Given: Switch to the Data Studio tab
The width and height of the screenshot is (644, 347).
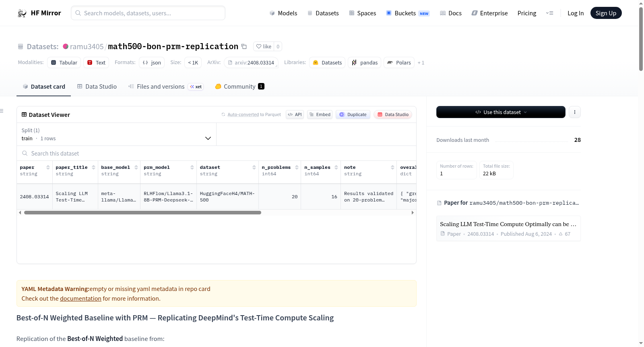Looking at the screenshot, I should 97,86.
